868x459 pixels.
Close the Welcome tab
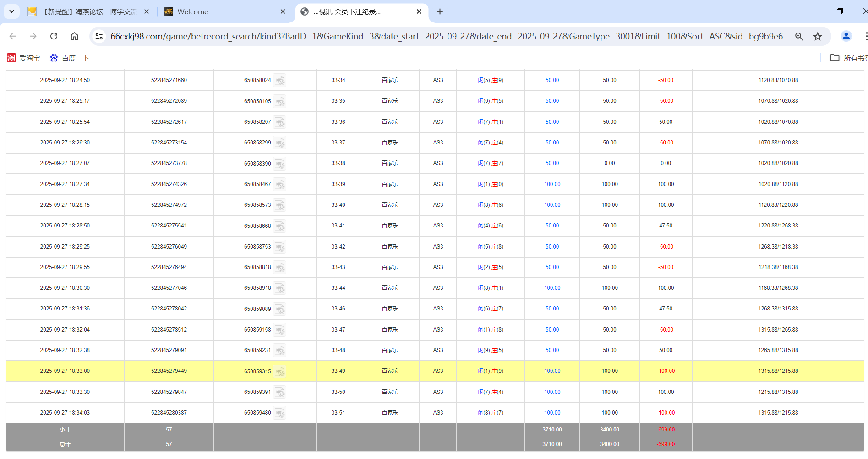click(283, 11)
